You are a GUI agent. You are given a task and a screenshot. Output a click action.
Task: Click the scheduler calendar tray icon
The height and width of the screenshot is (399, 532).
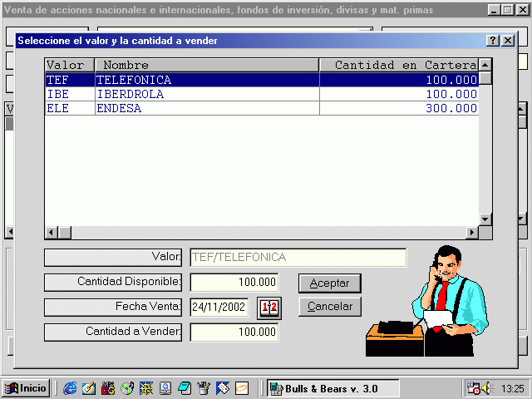[473, 388]
